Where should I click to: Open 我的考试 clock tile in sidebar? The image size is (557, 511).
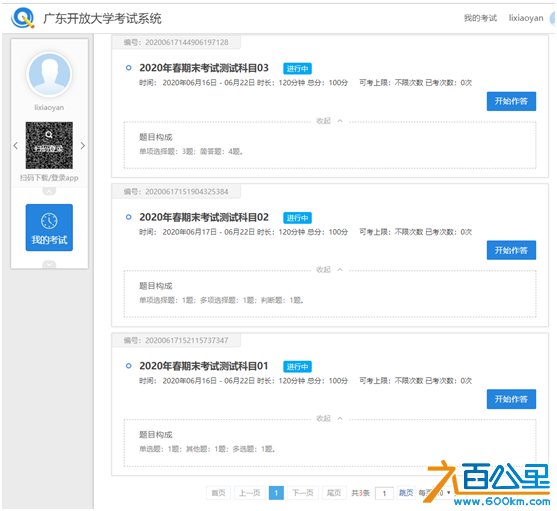pyautogui.click(x=49, y=228)
